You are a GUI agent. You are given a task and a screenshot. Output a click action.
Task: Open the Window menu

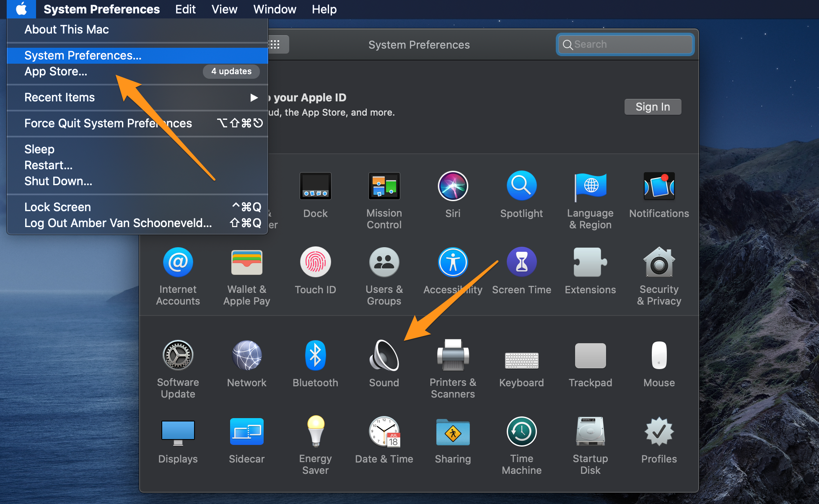tap(275, 9)
